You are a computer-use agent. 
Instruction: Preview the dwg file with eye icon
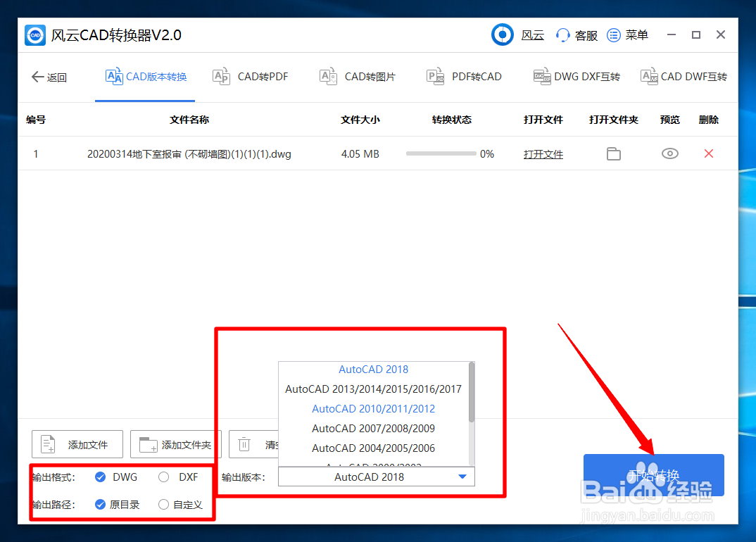[669, 153]
